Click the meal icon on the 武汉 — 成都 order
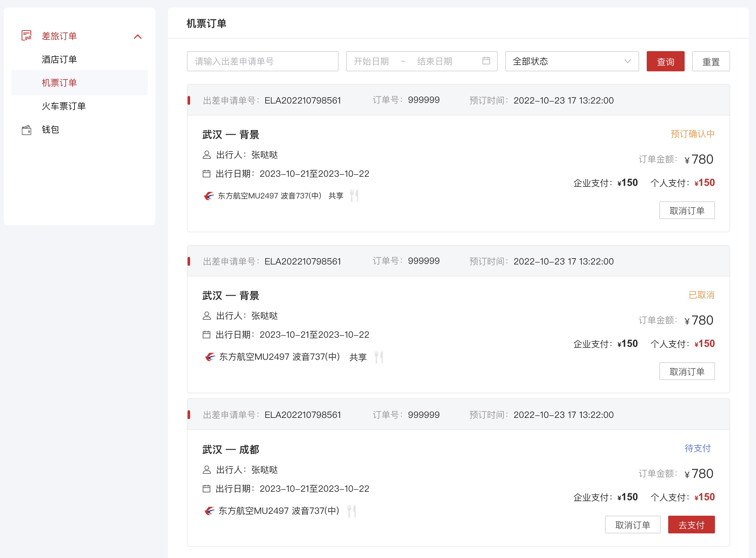 tap(351, 511)
